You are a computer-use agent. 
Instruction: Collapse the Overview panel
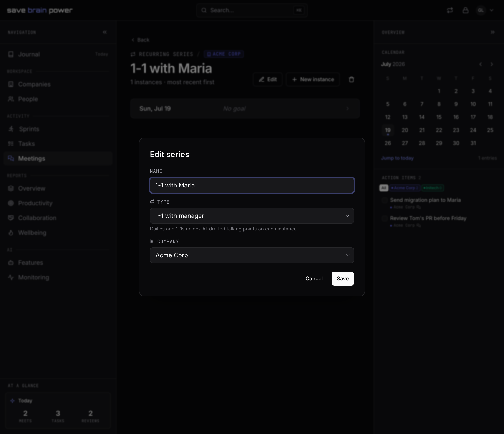[492, 32]
